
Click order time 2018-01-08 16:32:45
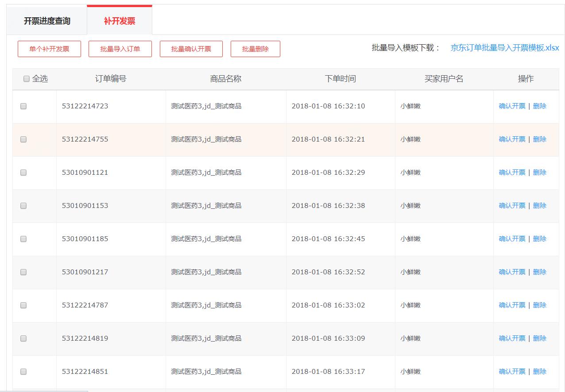tap(329, 239)
